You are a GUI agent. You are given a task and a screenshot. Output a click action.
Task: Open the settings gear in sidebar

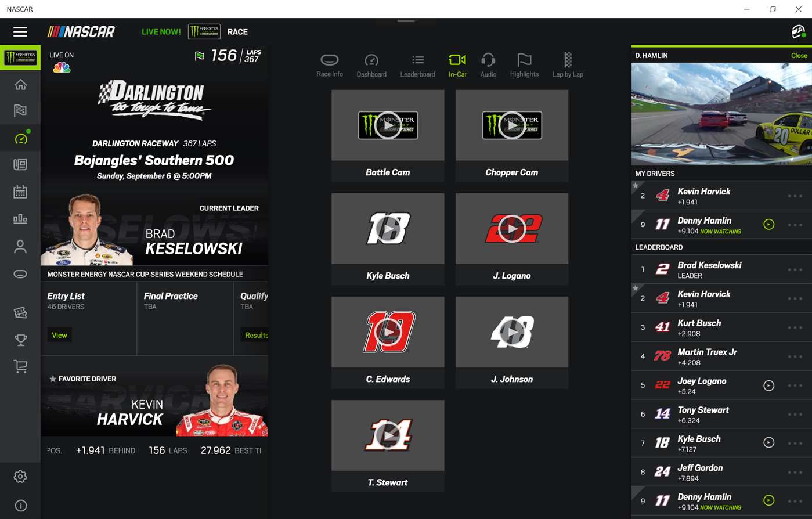[20, 477]
